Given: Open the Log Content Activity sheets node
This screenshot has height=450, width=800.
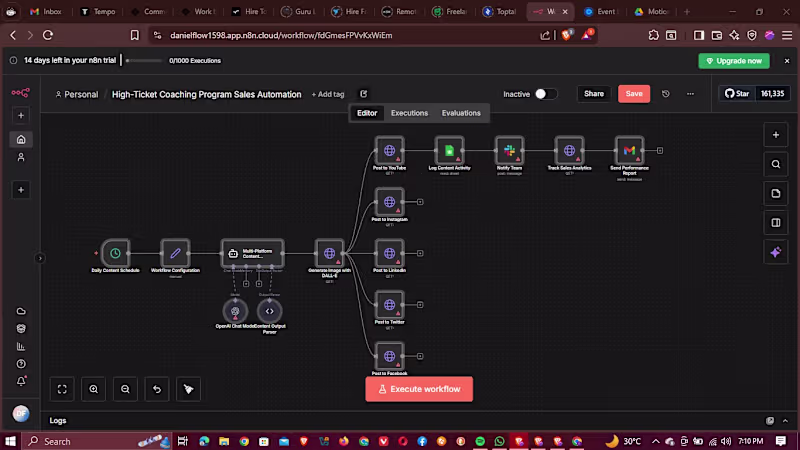Looking at the screenshot, I should [x=449, y=151].
